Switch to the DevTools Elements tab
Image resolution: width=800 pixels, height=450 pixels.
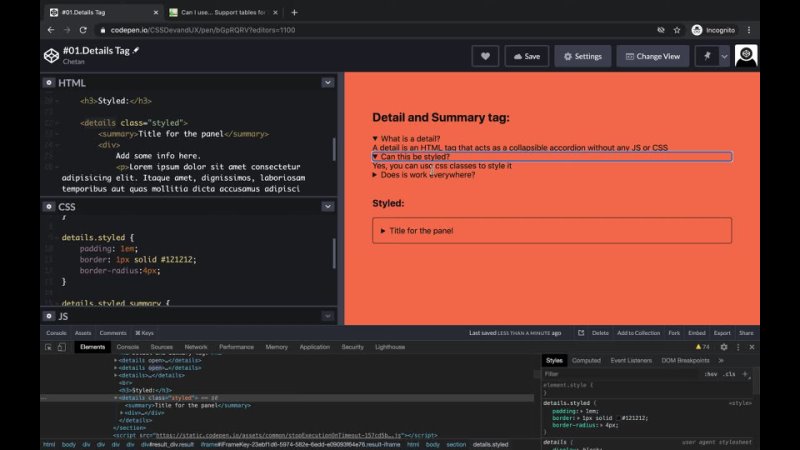[92, 347]
